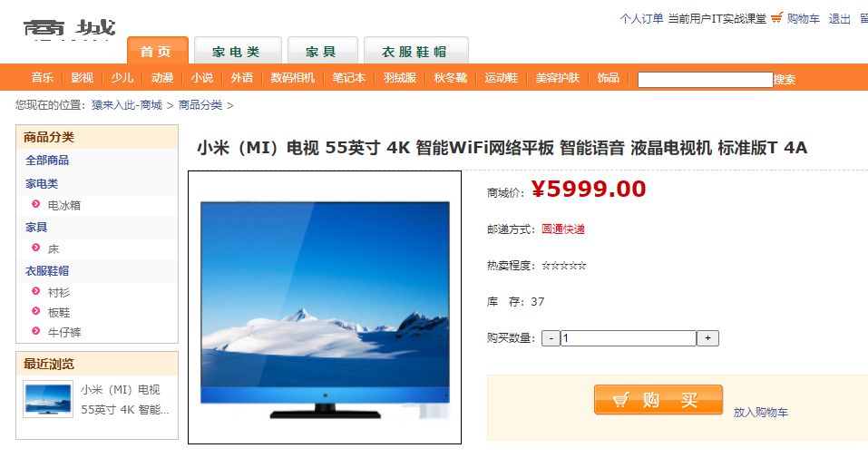Screen dimensions: 868x458
Task: Click the orange 购买 cart button
Action: point(658,400)
